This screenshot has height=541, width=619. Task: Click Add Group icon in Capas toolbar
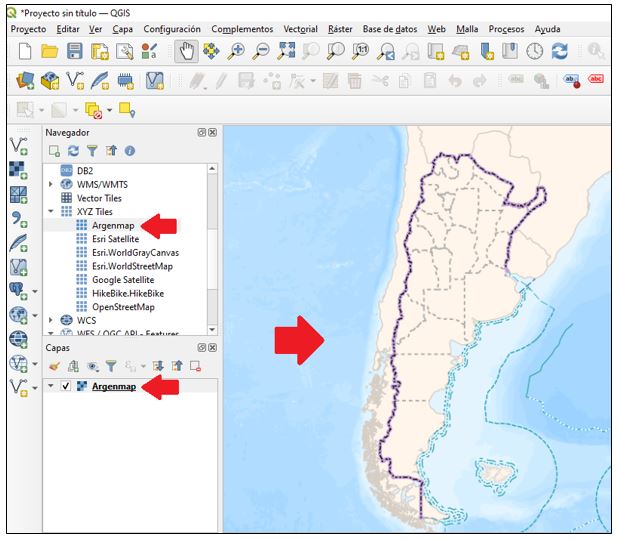73,366
